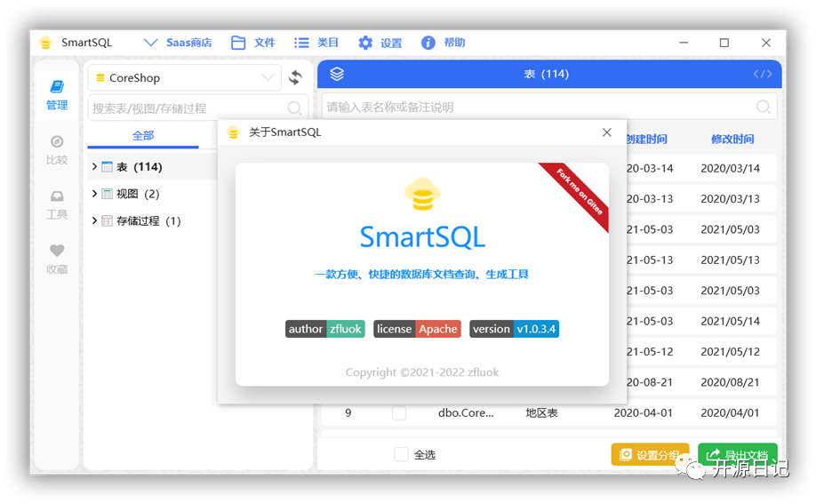
Task: Click the Fork me on Gitee ribbon
Action: (x=579, y=193)
